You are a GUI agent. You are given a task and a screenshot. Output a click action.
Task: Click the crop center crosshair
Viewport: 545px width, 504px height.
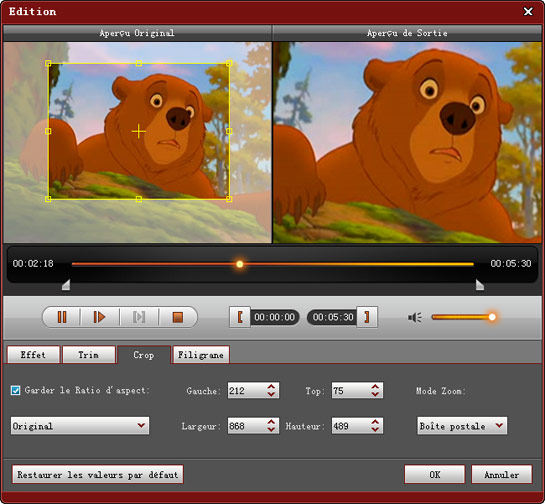[139, 131]
